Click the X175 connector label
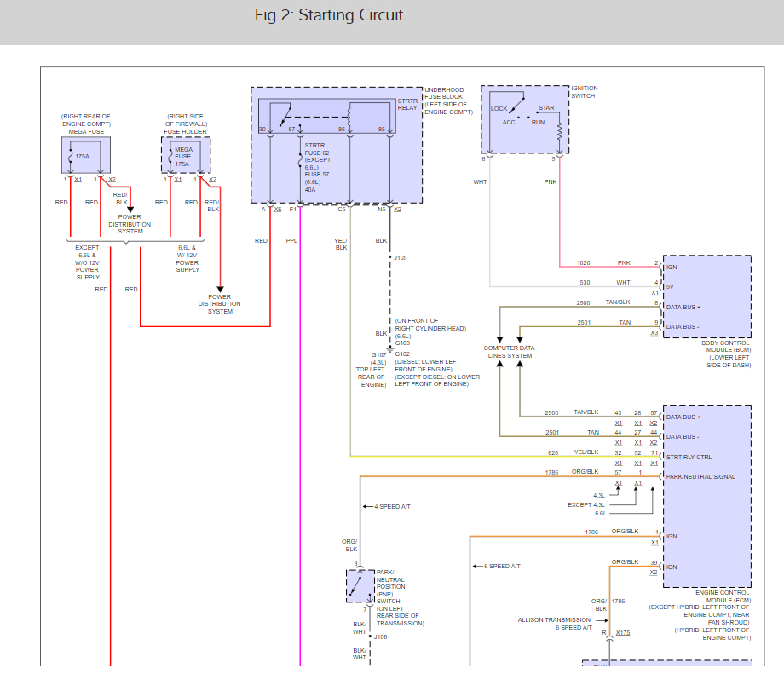This screenshot has width=784, height=685. pyautogui.click(x=623, y=633)
